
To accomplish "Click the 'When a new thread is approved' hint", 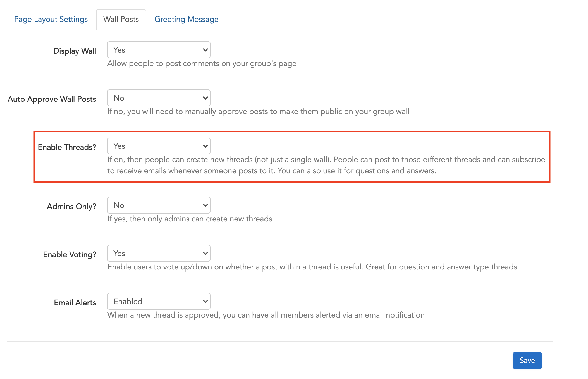I will click(266, 315).
